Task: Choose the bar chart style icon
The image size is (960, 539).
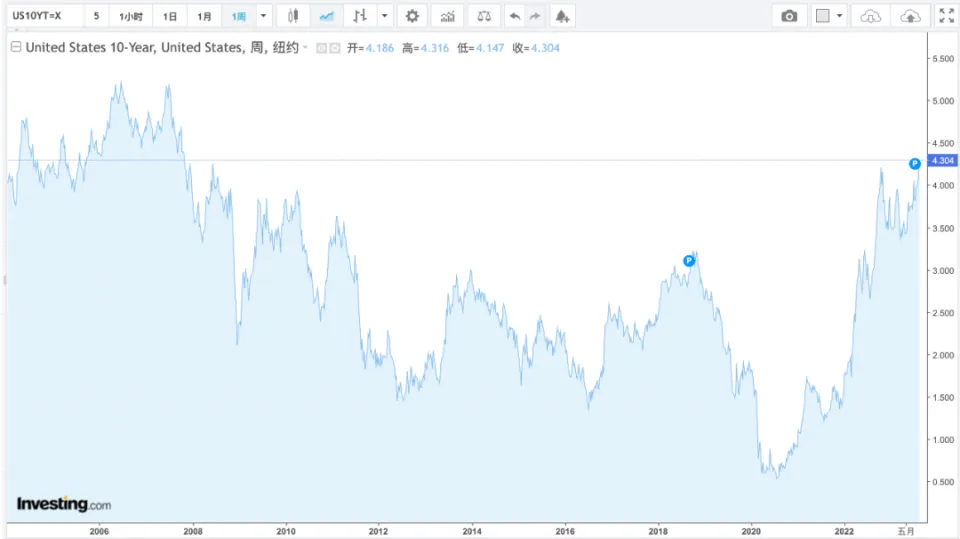Action: (360, 16)
